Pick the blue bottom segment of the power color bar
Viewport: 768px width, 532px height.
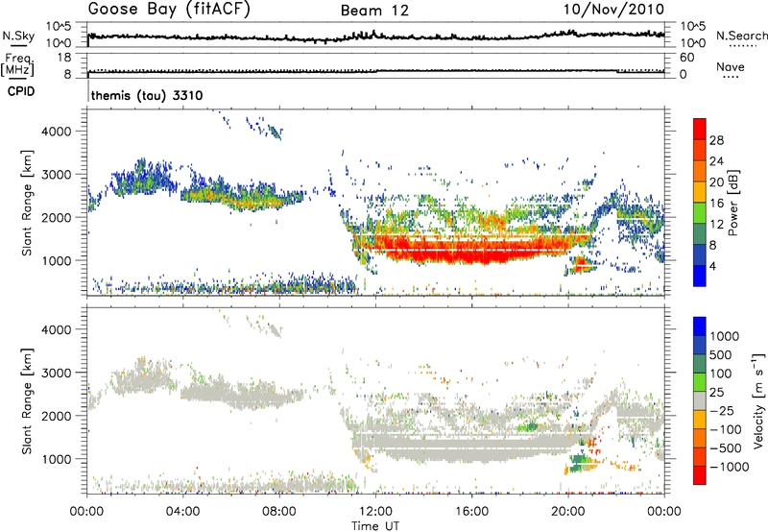(x=700, y=276)
